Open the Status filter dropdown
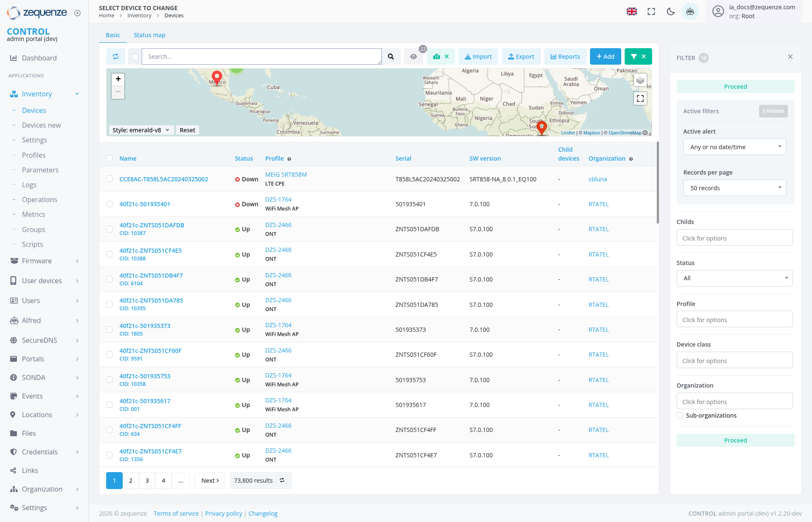This screenshot has height=522, width=812. point(734,278)
